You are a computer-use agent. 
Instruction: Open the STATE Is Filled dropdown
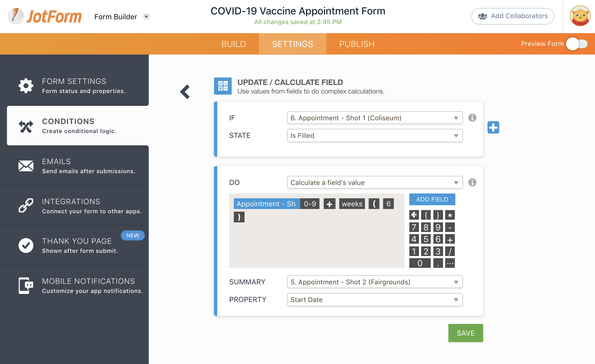375,135
